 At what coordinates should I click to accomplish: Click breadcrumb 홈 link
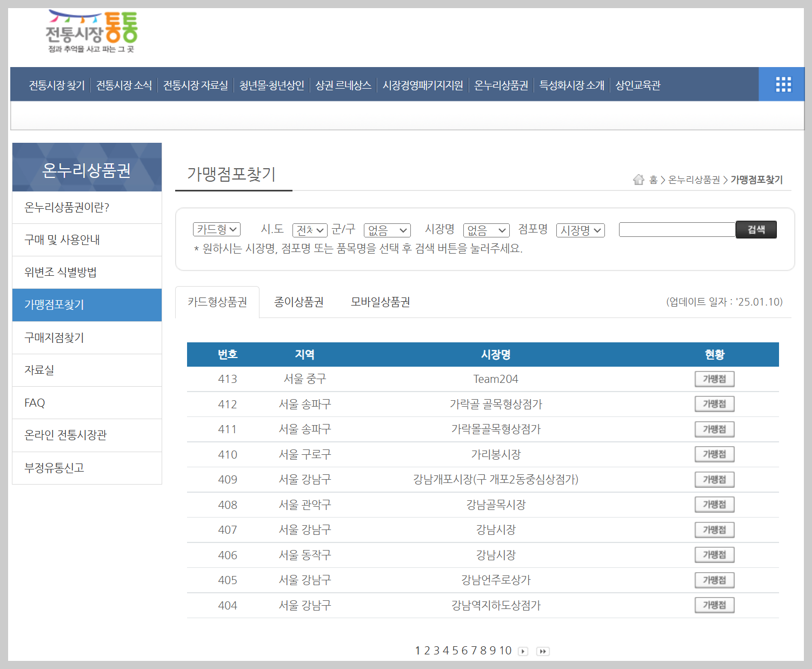tap(653, 180)
